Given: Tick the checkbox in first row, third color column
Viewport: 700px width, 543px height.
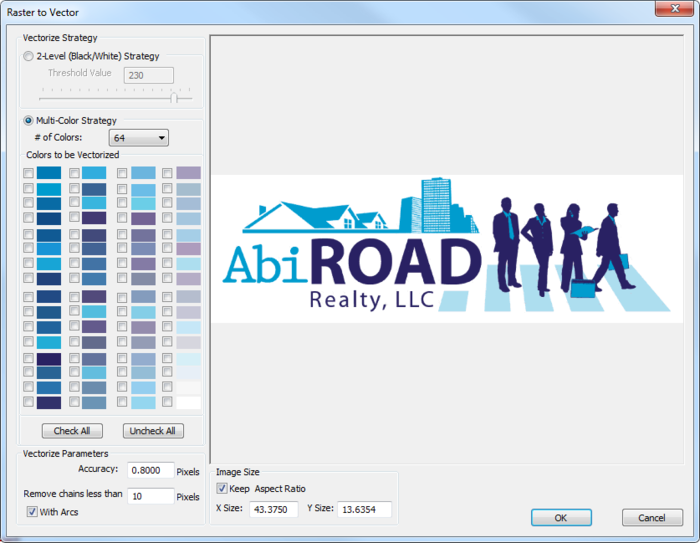Looking at the screenshot, I should tap(122, 173).
